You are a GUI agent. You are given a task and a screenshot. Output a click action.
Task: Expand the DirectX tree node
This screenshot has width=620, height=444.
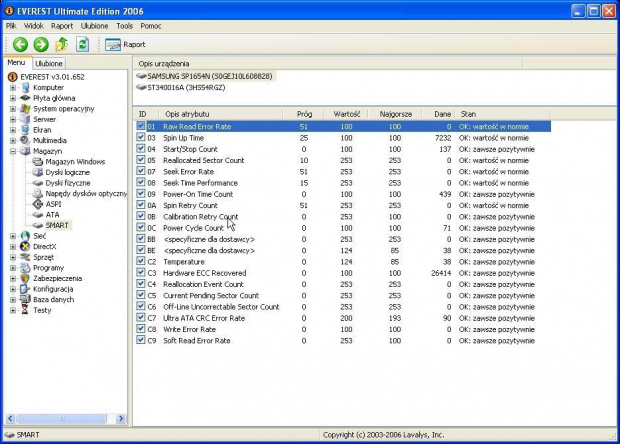point(13,247)
